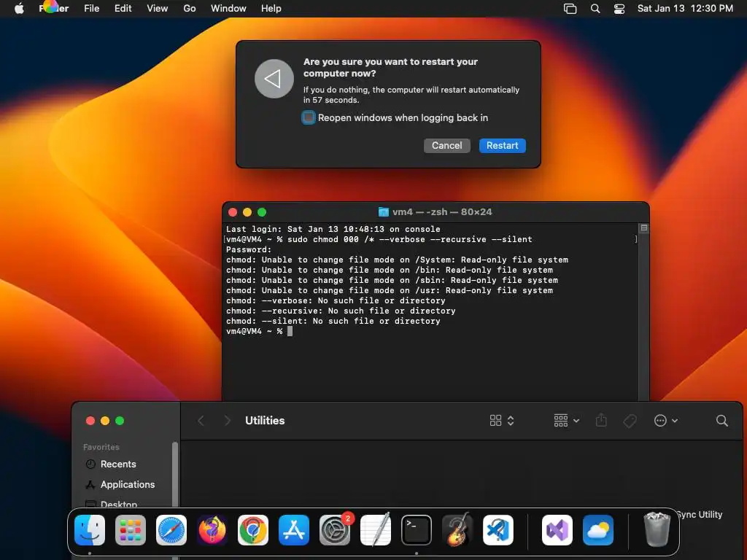The image size is (747, 560).
Task: Open Control Center in menu bar
Action: point(619,9)
